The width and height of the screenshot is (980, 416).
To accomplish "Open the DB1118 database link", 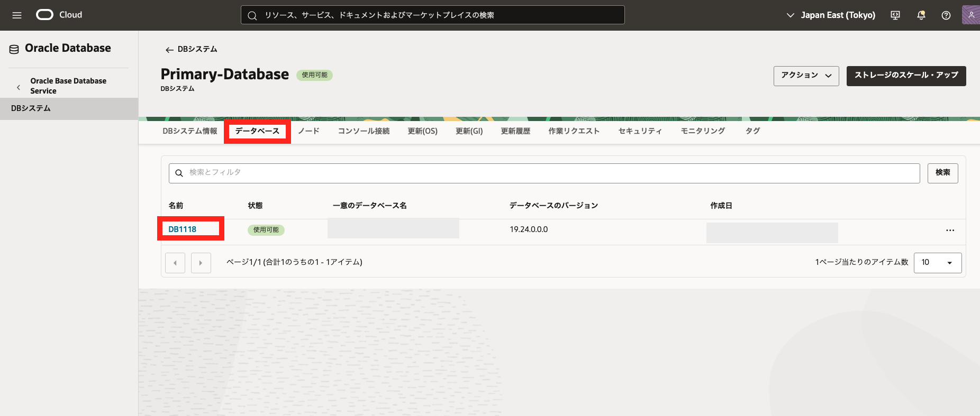I will point(183,229).
